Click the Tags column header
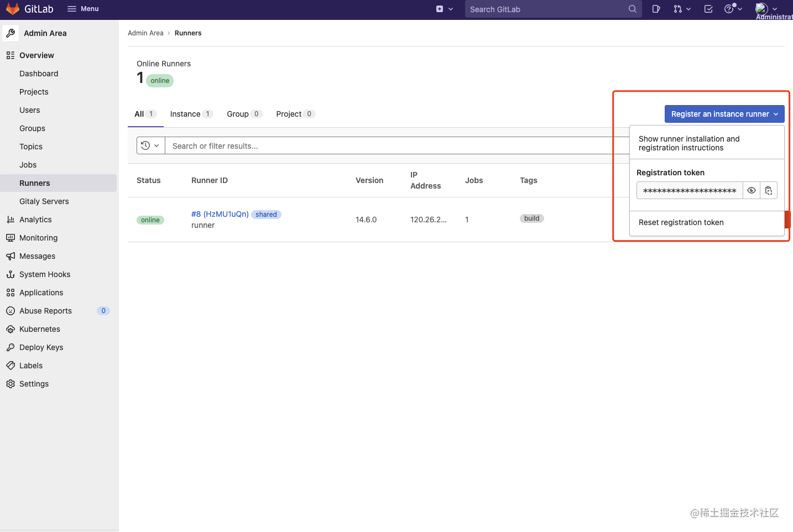Viewport: 793px width, 532px height. 529,180
